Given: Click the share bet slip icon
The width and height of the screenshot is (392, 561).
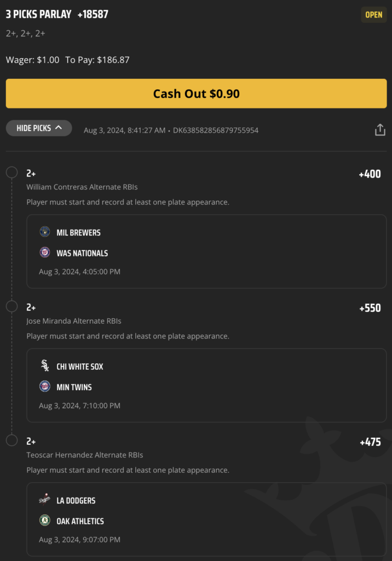Looking at the screenshot, I should (x=380, y=130).
